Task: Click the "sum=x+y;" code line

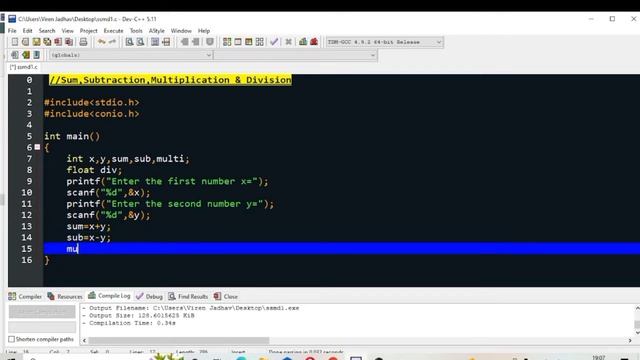Action: 89,226
